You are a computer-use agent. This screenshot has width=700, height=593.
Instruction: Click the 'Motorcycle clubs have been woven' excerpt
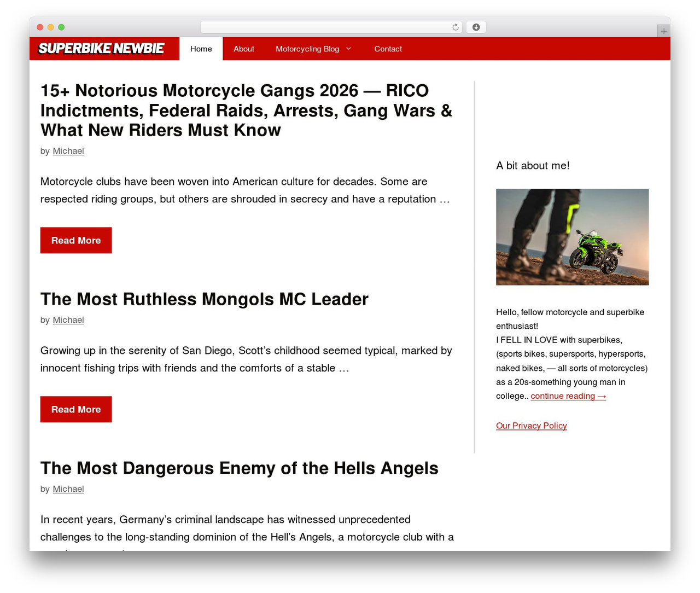245,190
